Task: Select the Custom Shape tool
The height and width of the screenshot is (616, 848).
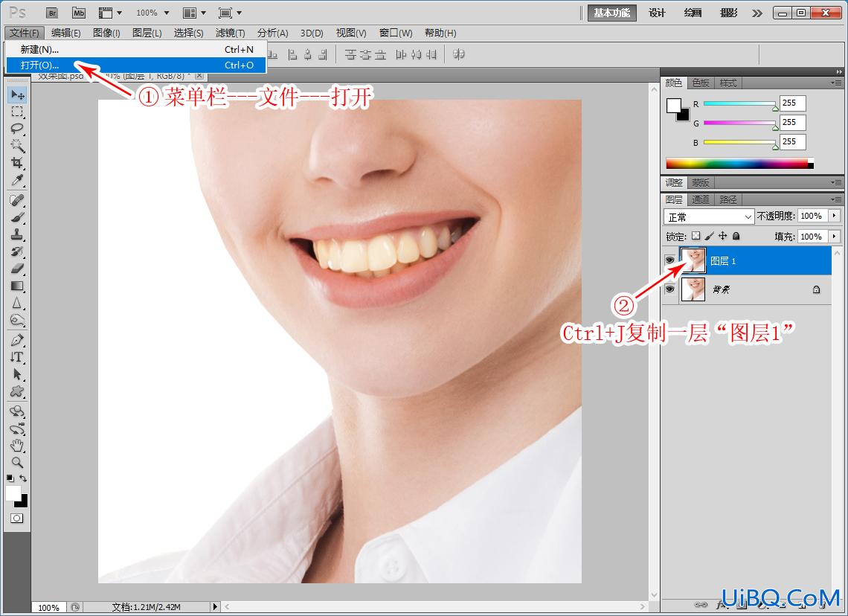Action: pos(17,391)
